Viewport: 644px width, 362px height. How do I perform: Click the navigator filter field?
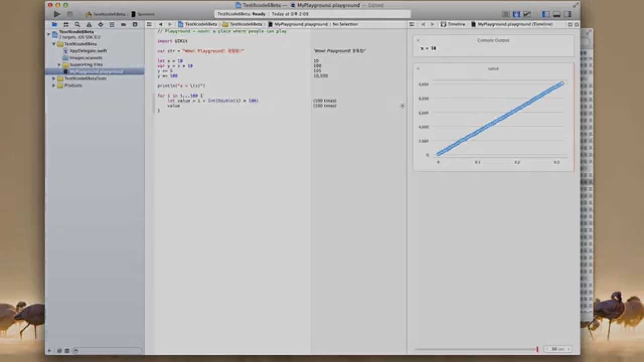coord(107,350)
